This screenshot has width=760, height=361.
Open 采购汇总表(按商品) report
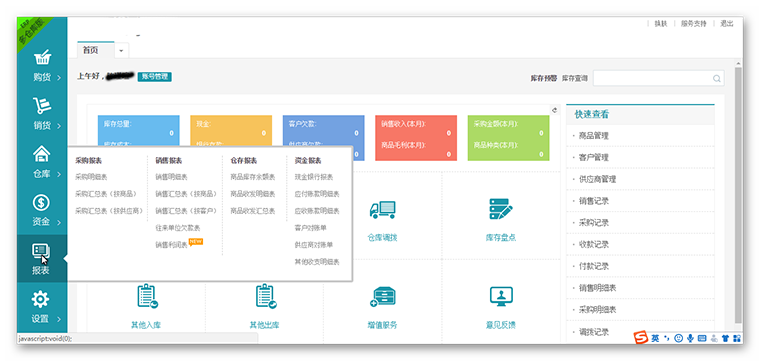106,194
